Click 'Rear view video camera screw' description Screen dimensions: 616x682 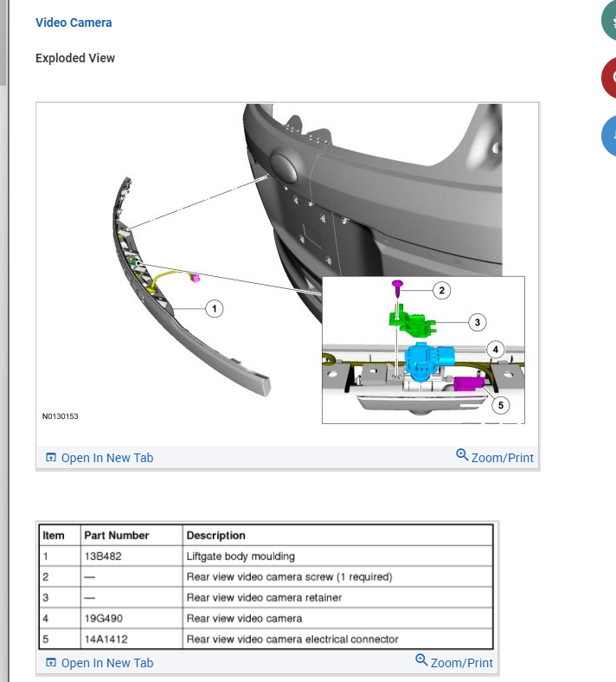(289, 577)
